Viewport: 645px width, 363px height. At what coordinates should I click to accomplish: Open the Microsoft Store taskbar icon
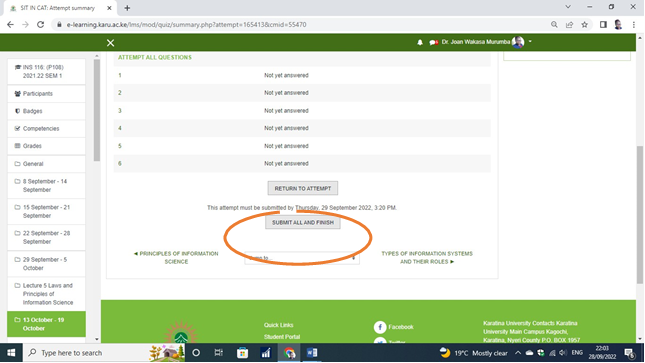pos(242,353)
